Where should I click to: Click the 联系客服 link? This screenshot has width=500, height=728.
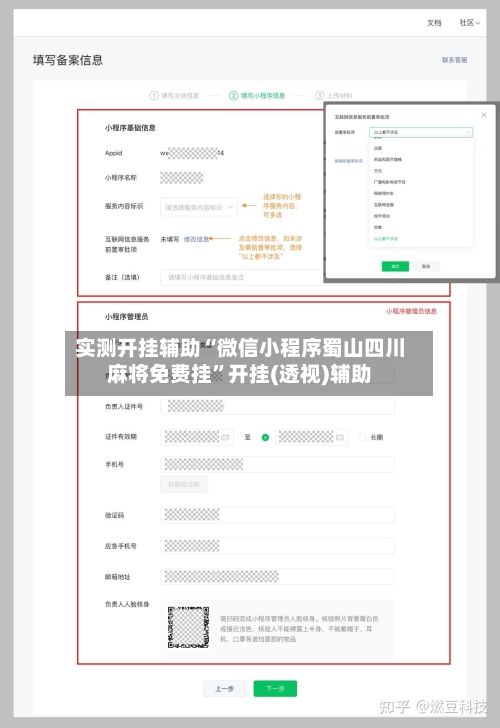click(455, 60)
